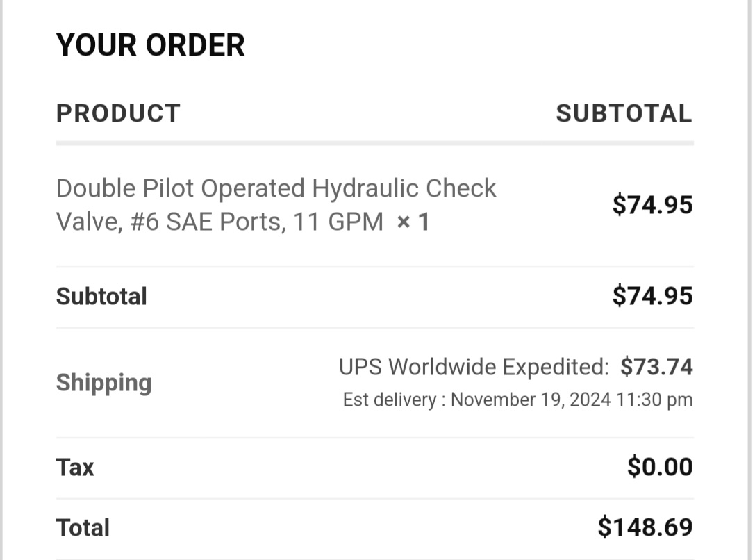Click the order total $148.69
The image size is (755, 560).
coord(645,527)
